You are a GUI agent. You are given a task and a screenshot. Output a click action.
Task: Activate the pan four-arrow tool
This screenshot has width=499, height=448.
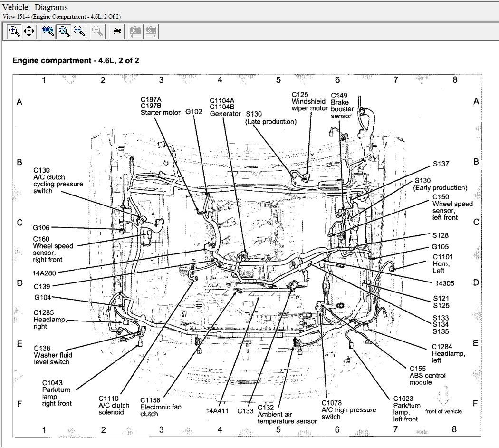pyautogui.click(x=29, y=31)
